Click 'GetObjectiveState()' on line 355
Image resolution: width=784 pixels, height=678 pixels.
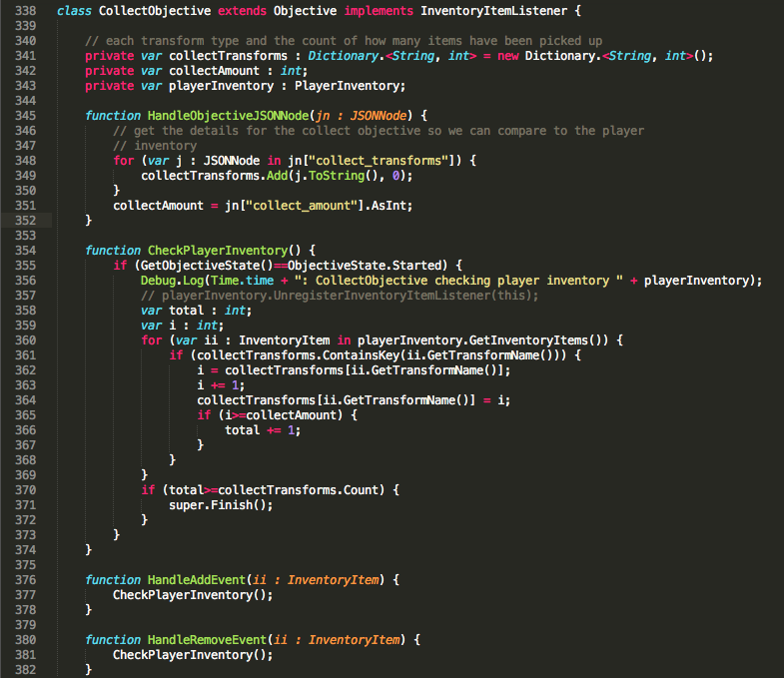[207, 266]
